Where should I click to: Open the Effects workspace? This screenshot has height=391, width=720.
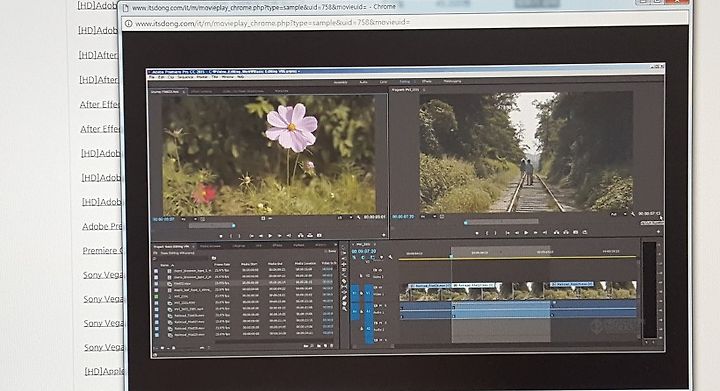coord(427,81)
